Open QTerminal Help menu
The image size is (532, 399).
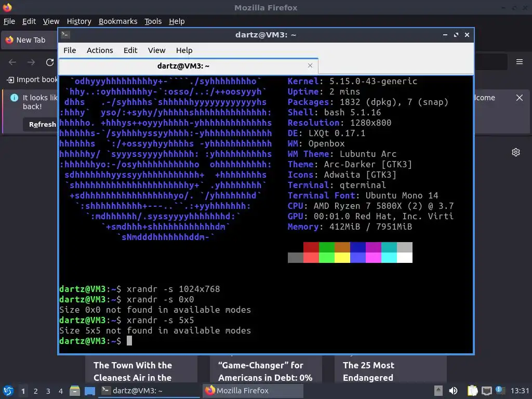pos(184,50)
